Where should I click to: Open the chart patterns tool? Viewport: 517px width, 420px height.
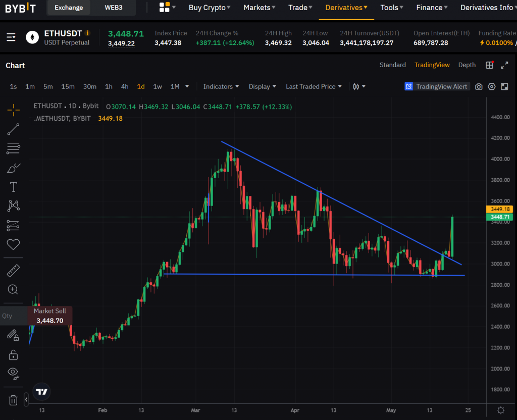pyautogui.click(x=13, y=206)
